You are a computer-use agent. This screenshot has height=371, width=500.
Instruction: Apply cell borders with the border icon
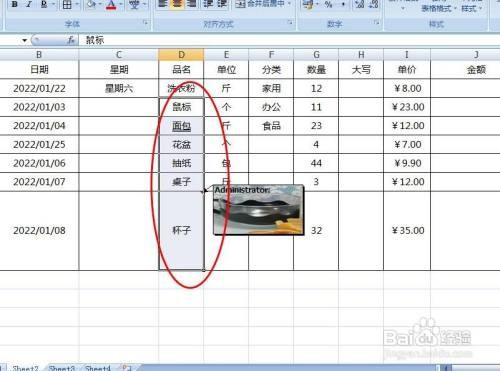point(67,4)
